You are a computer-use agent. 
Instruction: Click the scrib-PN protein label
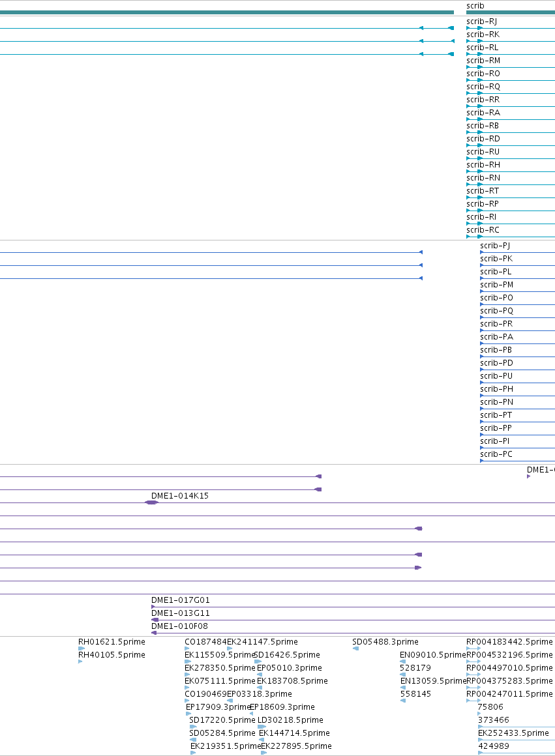[x=496, y=401]
